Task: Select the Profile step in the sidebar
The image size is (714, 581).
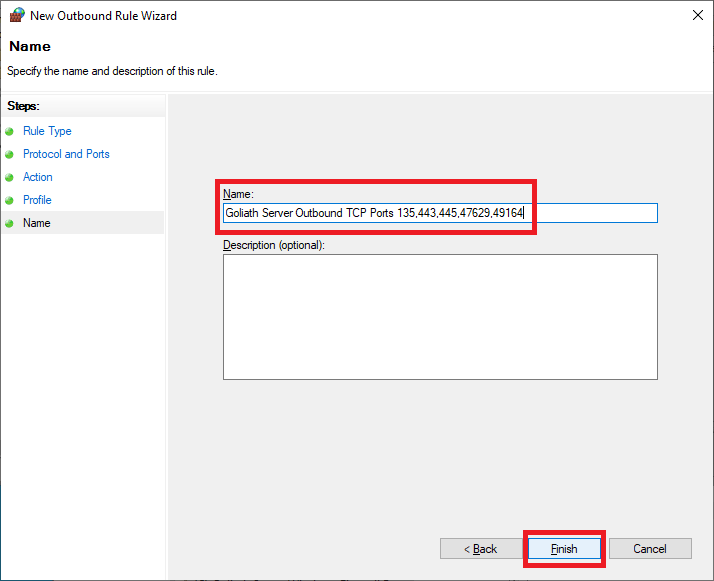Action: (x=37, y=200)
